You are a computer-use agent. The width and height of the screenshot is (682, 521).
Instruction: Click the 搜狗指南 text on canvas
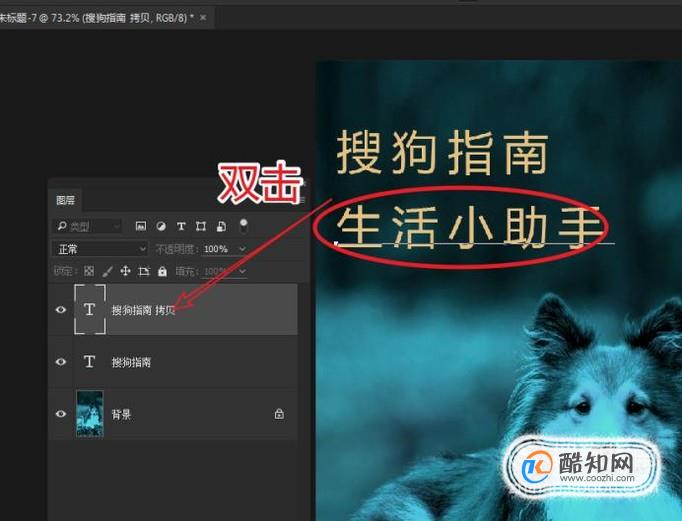[x=443, y=152]
